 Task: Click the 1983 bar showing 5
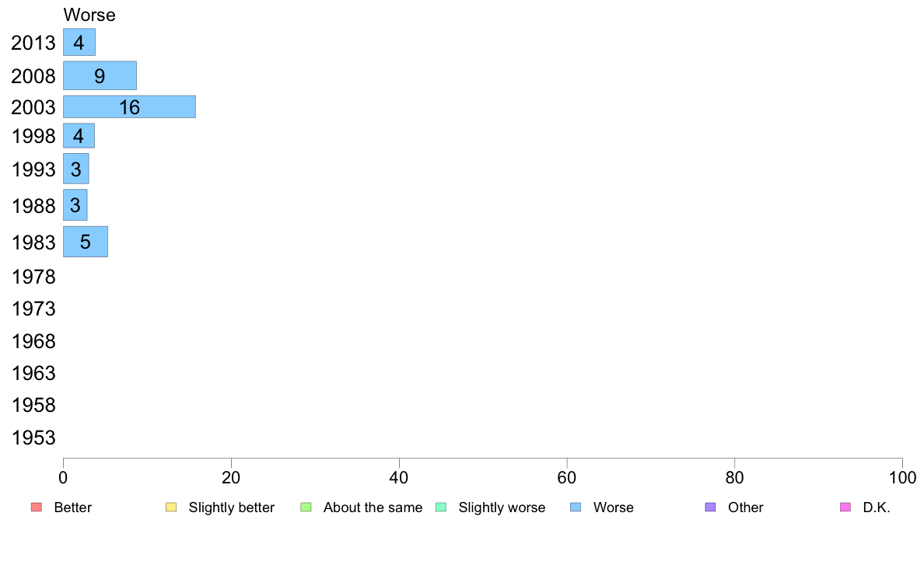pyautogui.click(x=86, y=242)
